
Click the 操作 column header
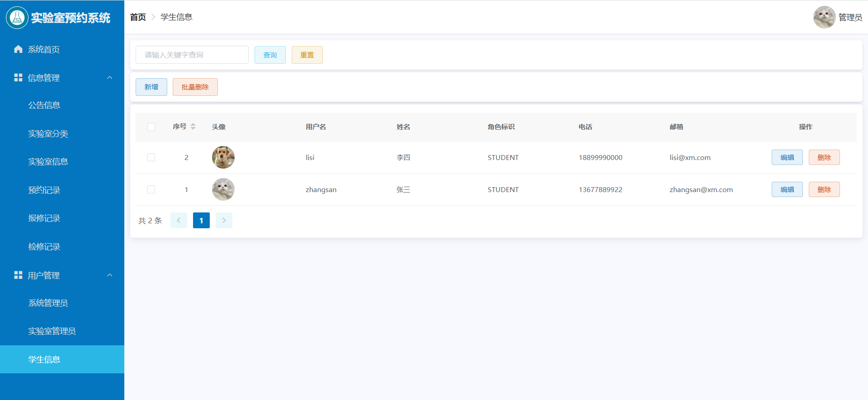(806, 127)
